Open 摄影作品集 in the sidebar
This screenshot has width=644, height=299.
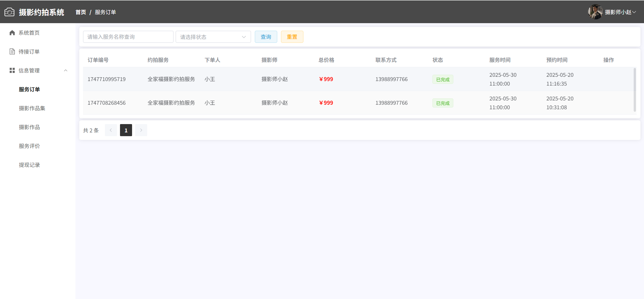[x=32, y=108]
